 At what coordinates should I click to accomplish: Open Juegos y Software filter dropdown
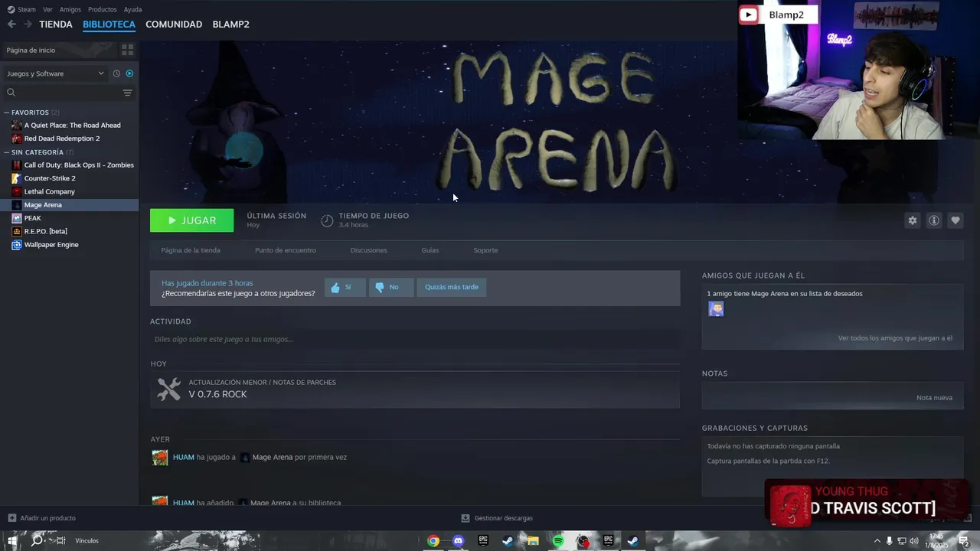tap(55, 73)
